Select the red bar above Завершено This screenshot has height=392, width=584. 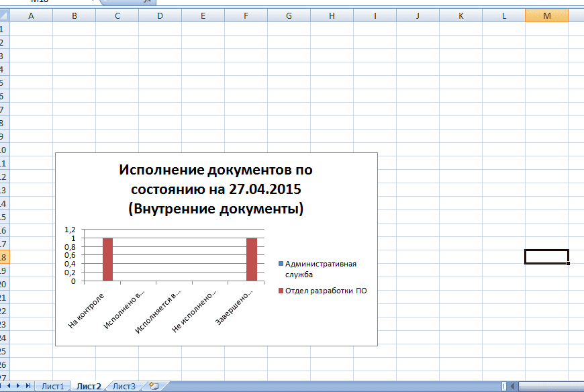(x=252, y=259)
